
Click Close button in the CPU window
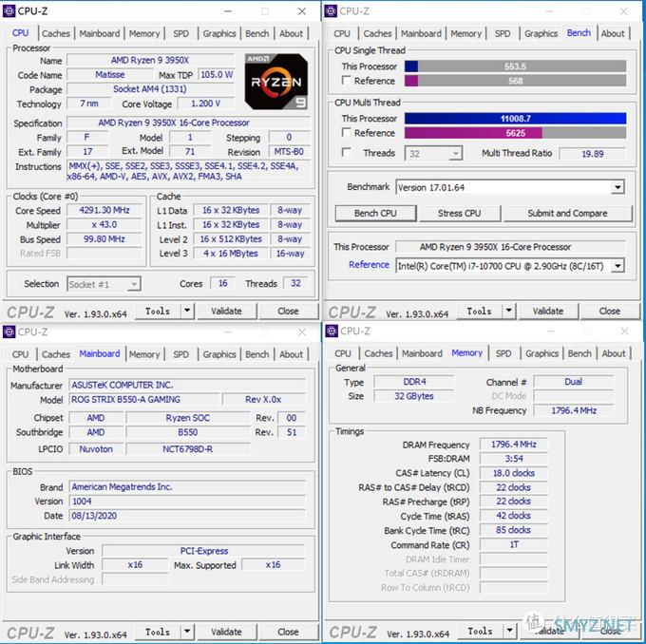(x=288, y=312)
